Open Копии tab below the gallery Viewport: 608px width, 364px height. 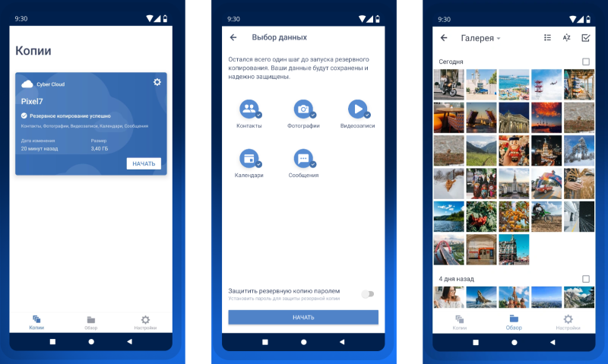click(x=460, y=322)
